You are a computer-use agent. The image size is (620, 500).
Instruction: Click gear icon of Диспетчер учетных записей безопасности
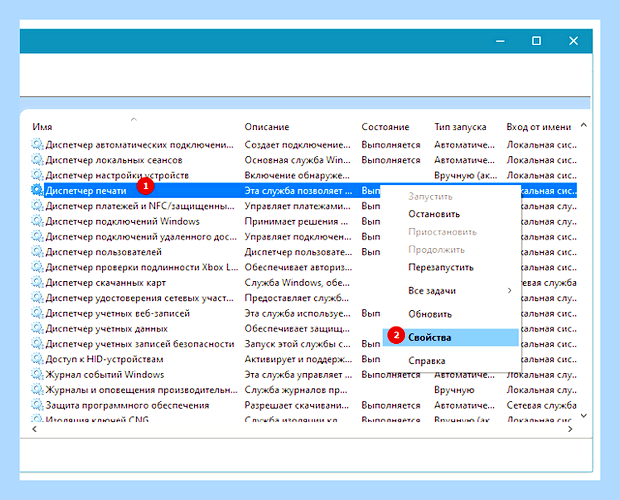[x=37, y=344]
